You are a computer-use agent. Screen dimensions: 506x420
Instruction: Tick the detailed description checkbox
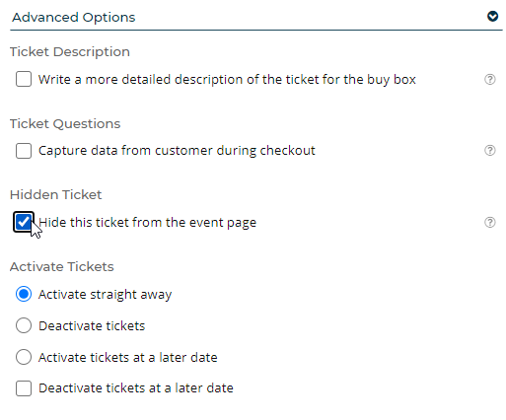[x=24, y=79]
